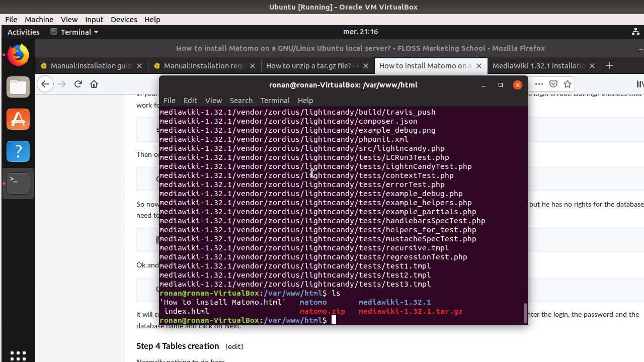
Task: Close the MediaWiki 1.32.1 installation tab
Action: (592, 66)
